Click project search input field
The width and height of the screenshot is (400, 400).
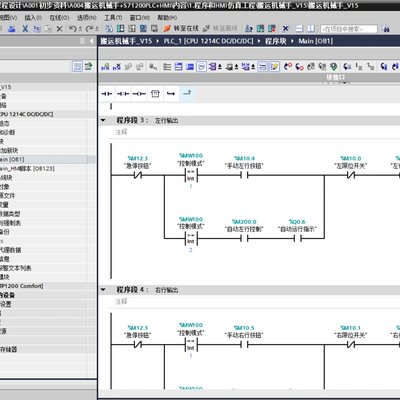349,29
